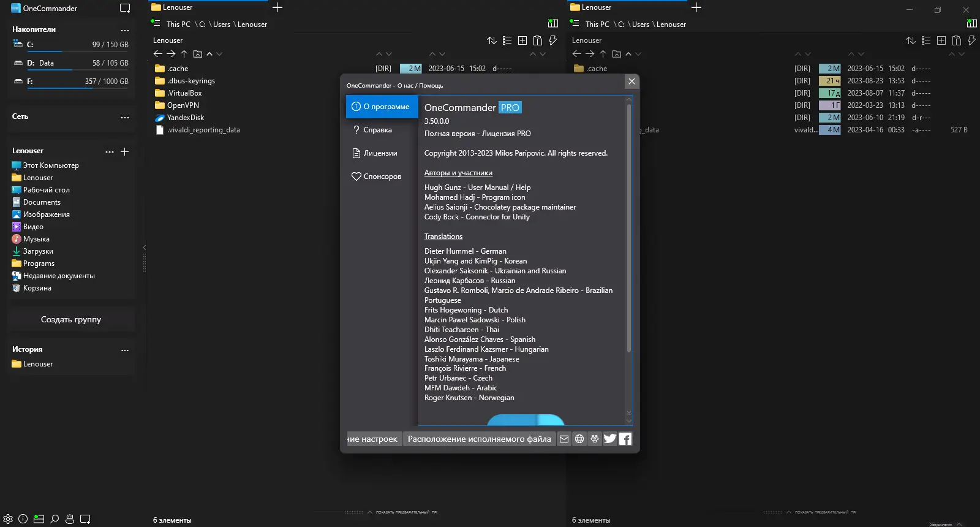Go back in right pane
Image resolution: width=980 pixels, height=527 pixels.
click(577, 54)
